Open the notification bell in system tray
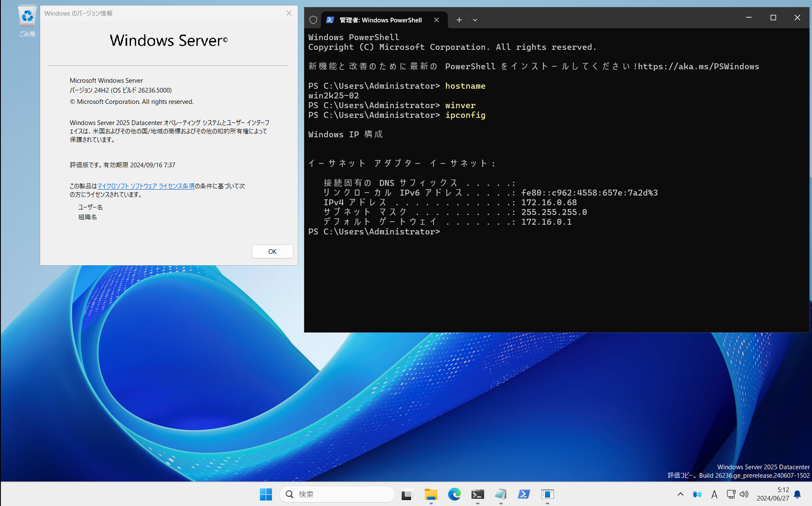The image size is (812, 506). (797, 494)
